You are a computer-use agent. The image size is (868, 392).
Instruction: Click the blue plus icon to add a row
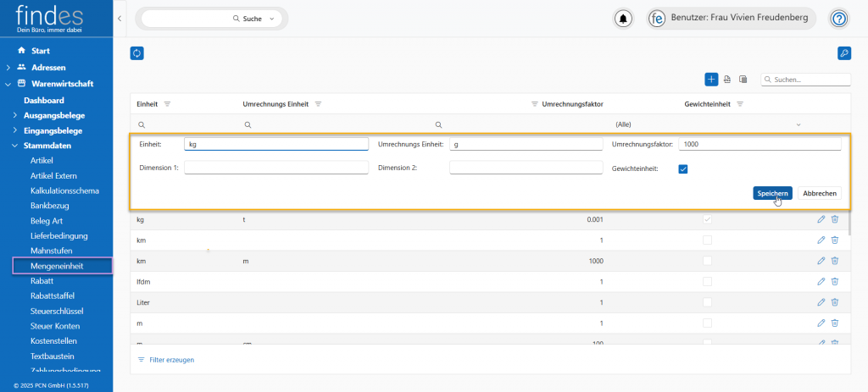(x=711, y=79)
